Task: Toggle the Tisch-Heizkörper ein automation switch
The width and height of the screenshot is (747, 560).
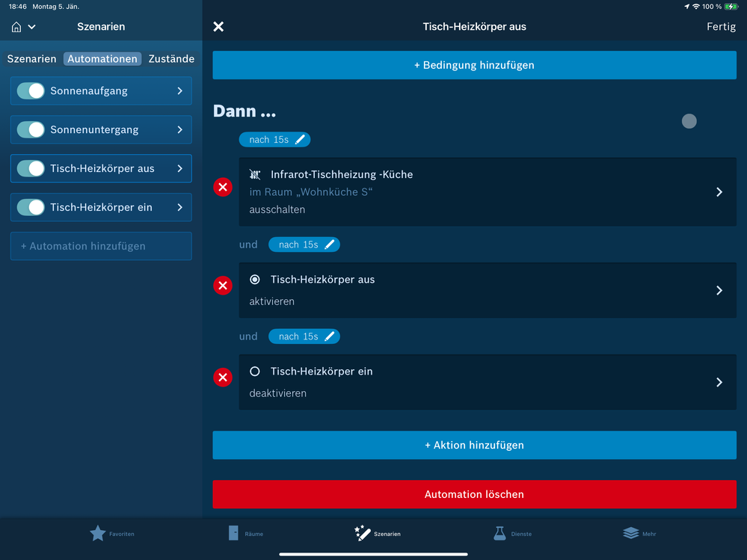Action: [31, 208]
